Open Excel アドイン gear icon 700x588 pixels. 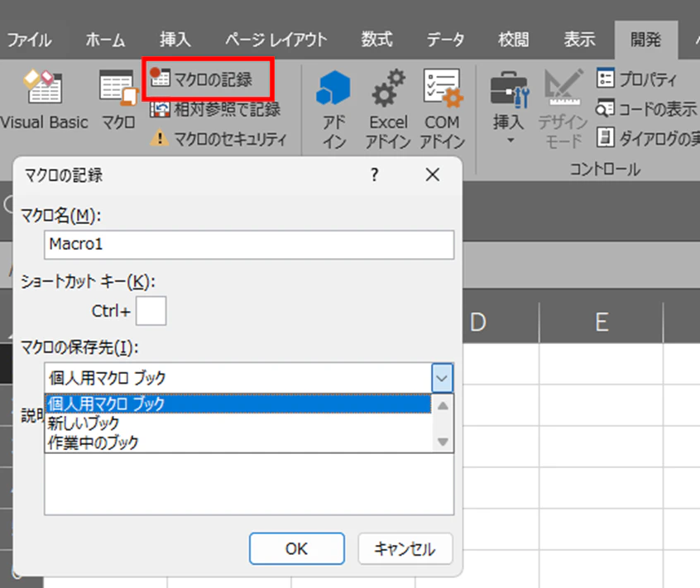388,109
